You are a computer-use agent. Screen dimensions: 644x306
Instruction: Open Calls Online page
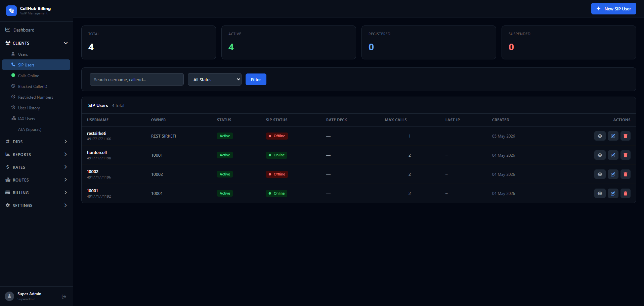36,75
